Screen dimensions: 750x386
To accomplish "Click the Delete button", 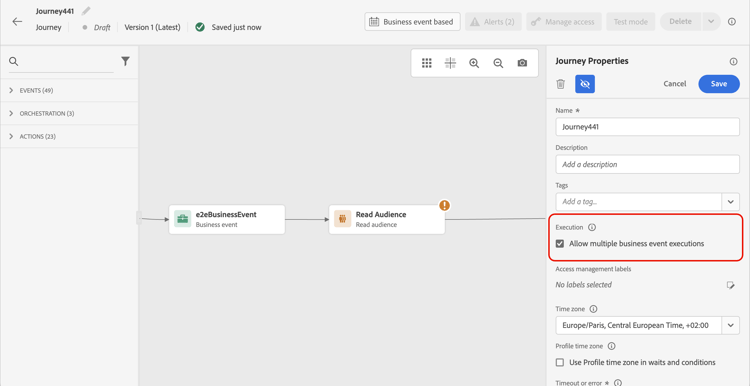I will click(x=680, y=22).
